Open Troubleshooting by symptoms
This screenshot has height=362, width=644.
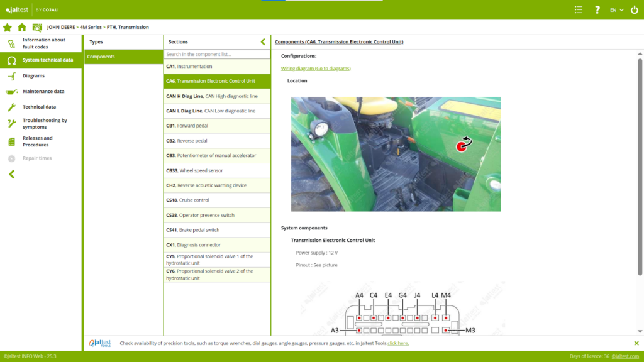pos(45,124)
